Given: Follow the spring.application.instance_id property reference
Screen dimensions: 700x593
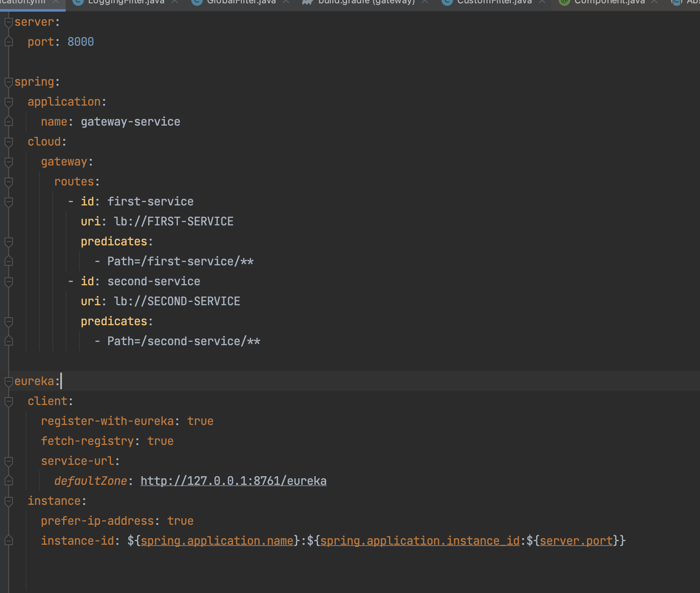Looking at the screenshot, I should (420, 541).
